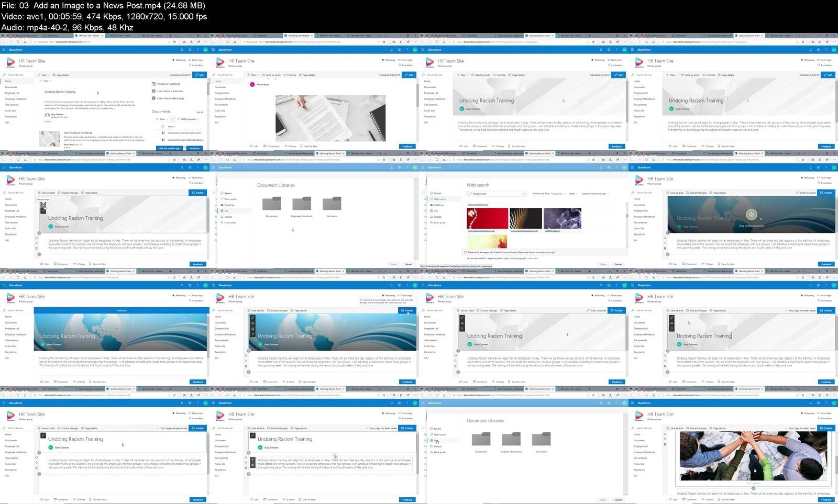The image size is (838, 504).
Task: Open the + New dropdown in the Documents web part
Action: click(162, 119)
